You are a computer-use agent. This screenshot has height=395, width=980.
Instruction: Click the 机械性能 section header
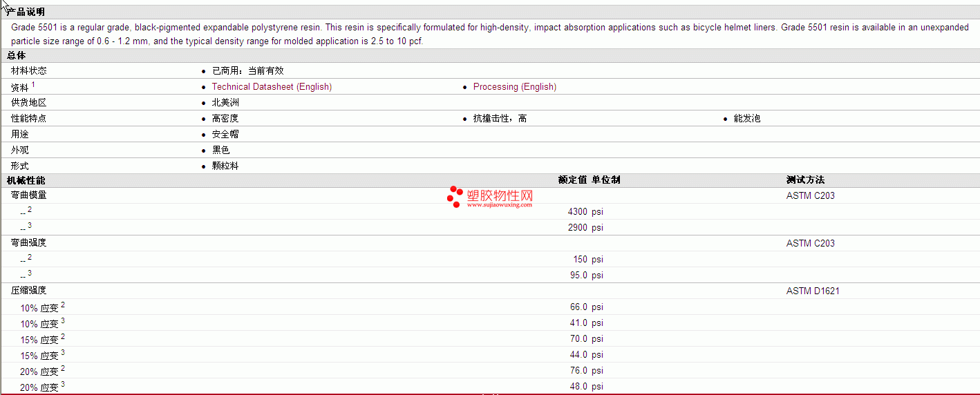[26, 180]
